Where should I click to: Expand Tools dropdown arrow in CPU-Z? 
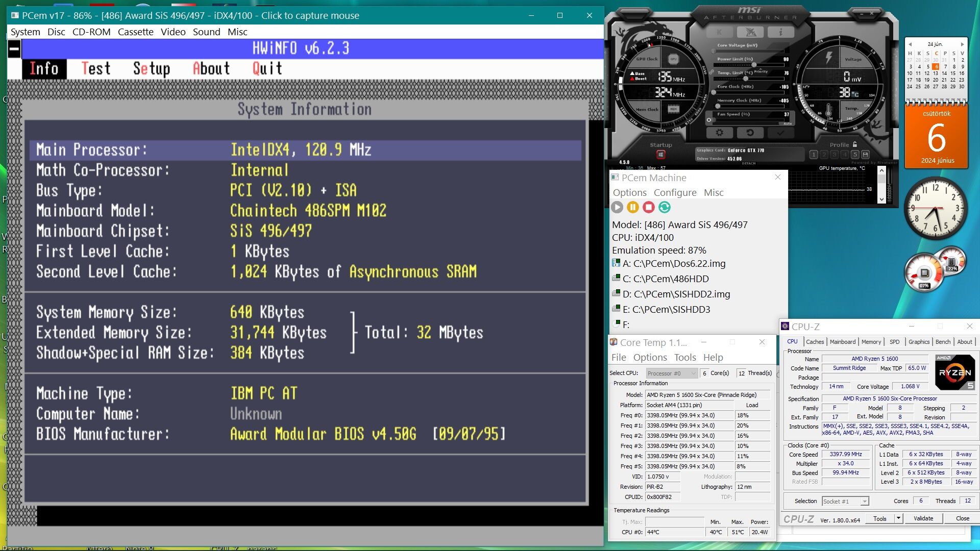tap(898, 518)
